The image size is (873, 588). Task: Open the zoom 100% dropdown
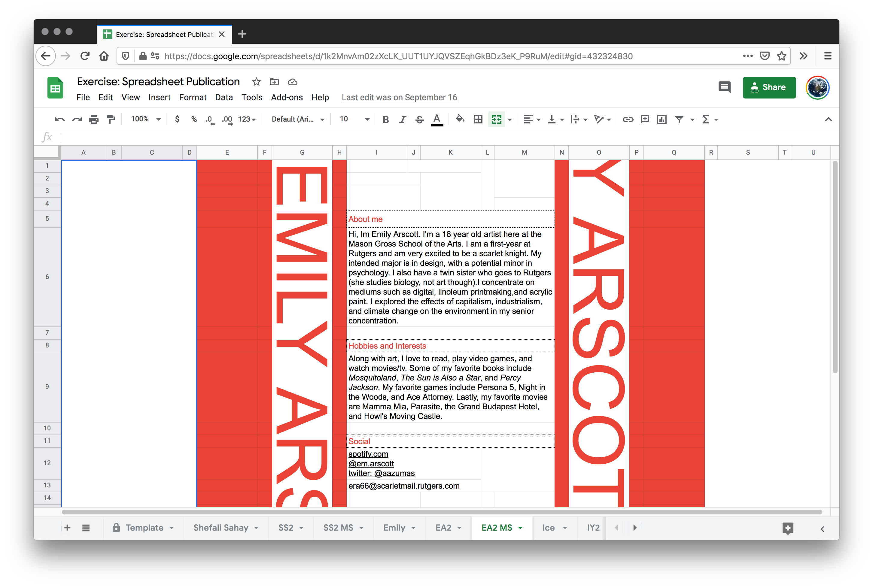point(146,119)
